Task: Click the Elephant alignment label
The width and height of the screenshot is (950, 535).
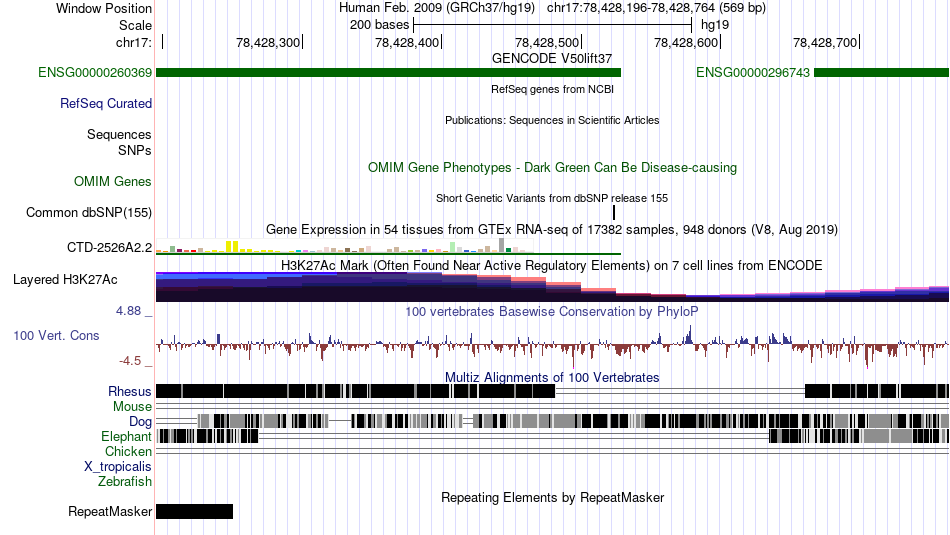Action: 127,437
